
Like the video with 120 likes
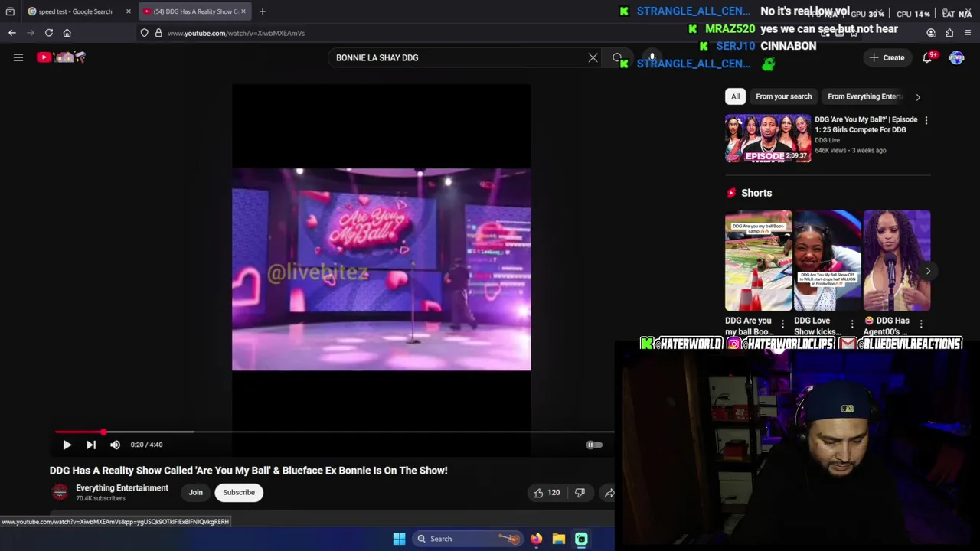tap(547, 493)
